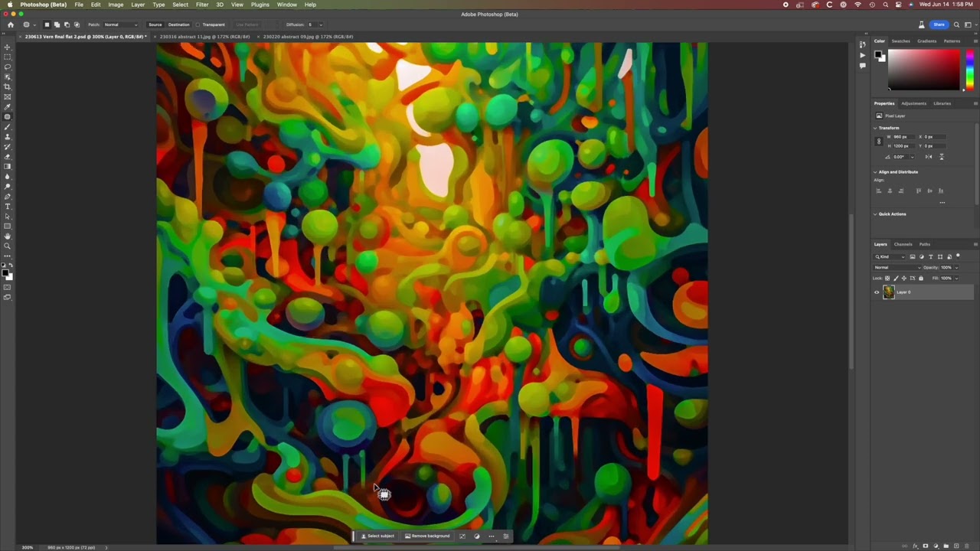Toggle visibility of Layer 0
This screenshot has height=551, width=980.
point(877,292)
